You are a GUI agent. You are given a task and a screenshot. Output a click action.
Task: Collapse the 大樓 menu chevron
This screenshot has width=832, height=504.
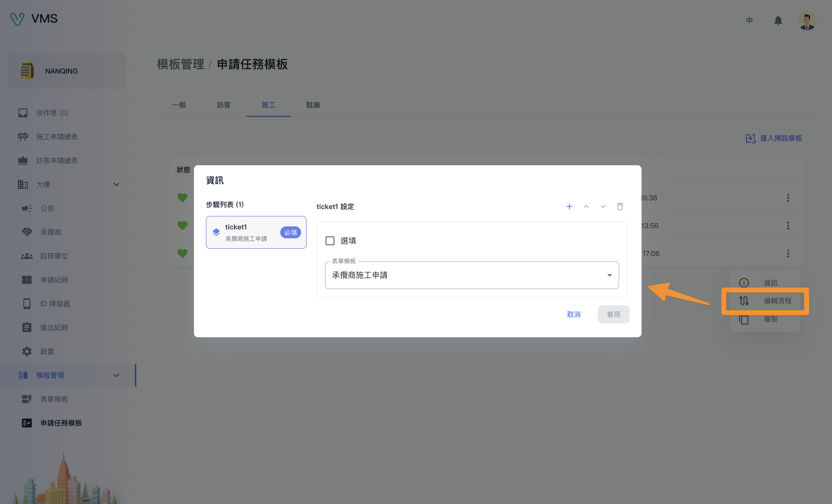coord(116,185)
